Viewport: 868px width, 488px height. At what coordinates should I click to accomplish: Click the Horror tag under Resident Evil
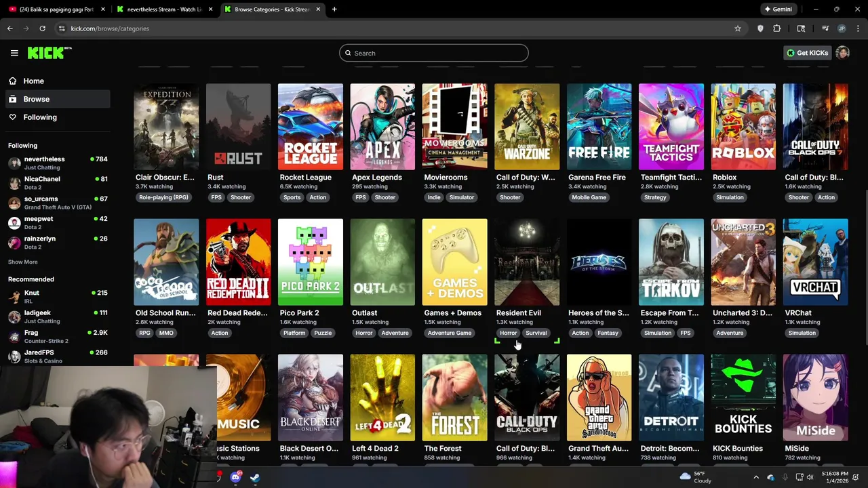click(508, 333)
